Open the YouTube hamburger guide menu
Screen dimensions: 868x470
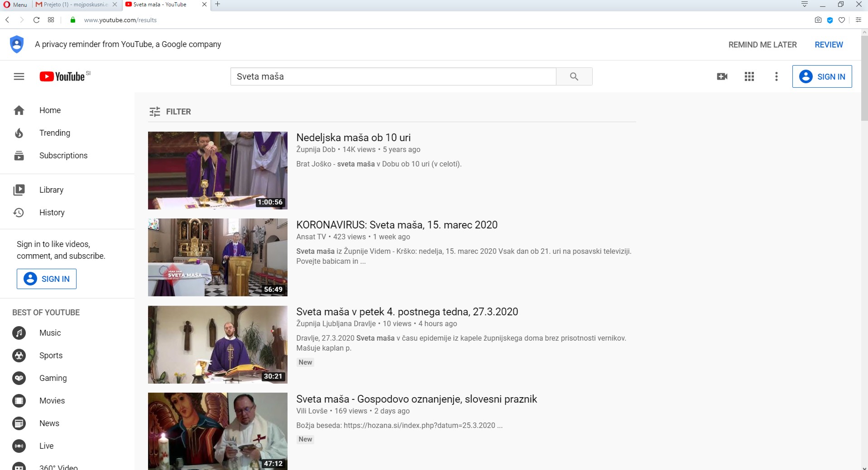19,76
